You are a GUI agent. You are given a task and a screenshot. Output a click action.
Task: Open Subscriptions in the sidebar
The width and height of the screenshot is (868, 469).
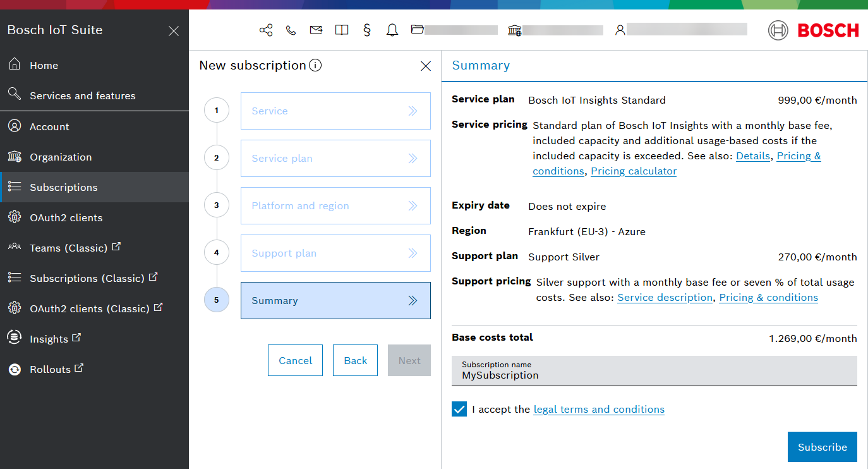(63, 187)
